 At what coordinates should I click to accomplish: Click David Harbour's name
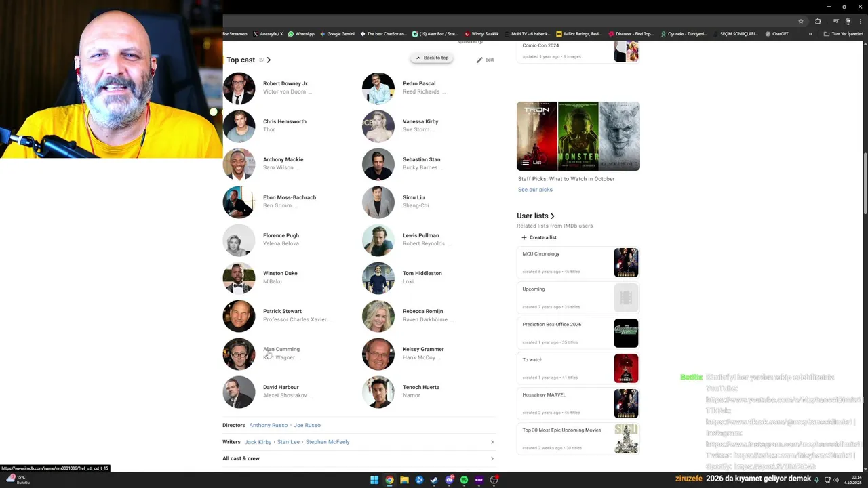(x=281, y=387)
